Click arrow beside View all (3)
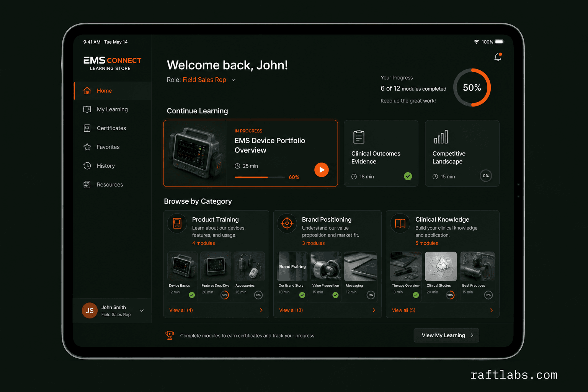 (374, 310)
